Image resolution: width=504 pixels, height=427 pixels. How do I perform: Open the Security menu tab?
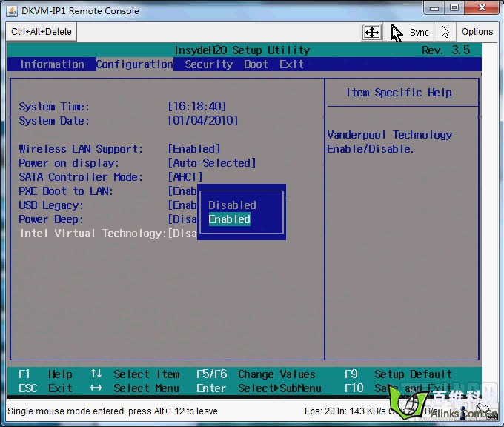point(208,64)
